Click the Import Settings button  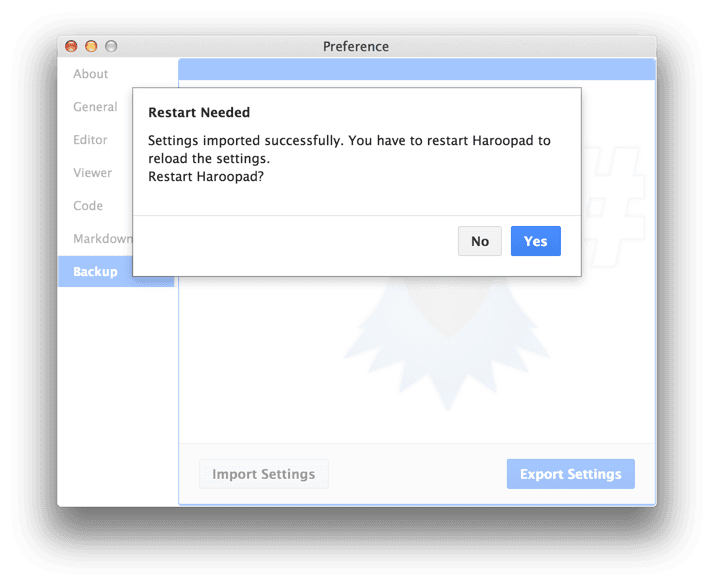[x=263, y=474]
